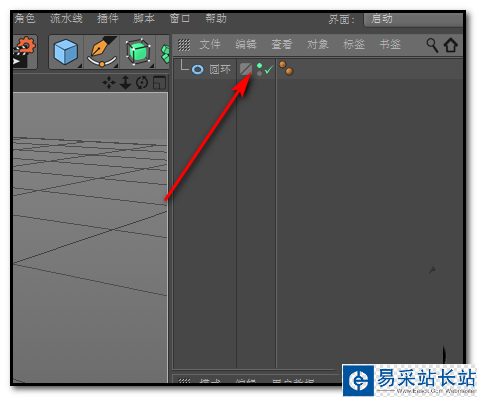Open the object manager 编辑 menu
The height and width of the screenshot is (397, 477).
[246, 44]
